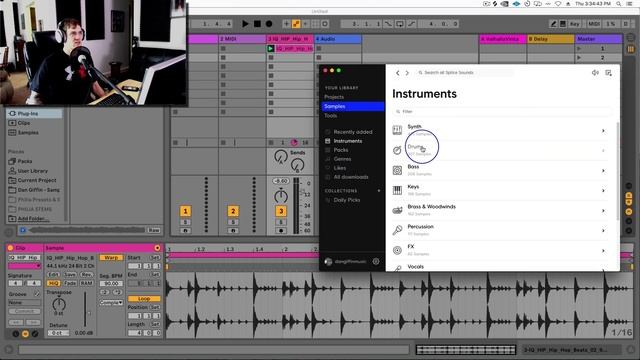640x360 pixels.
Task: Open Packs in Splice sidebar
Action: (341, 150)
